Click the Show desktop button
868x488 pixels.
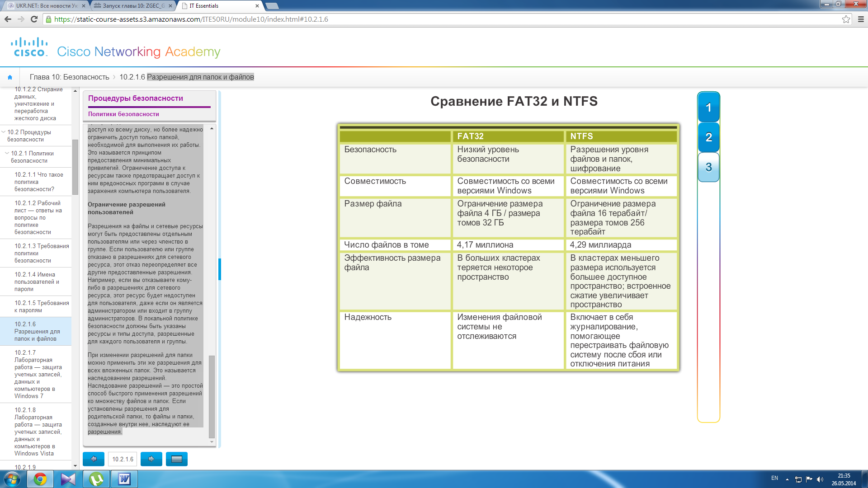[x=864, y=479]
